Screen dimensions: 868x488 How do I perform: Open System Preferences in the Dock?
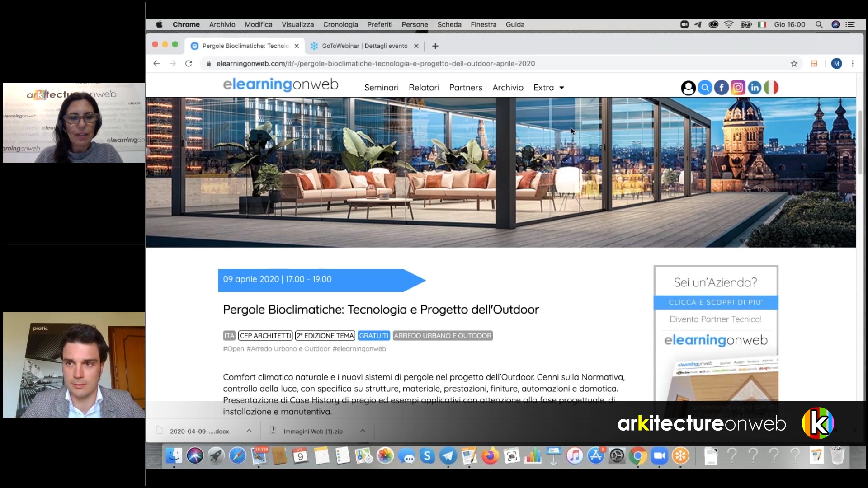[617, 456]
